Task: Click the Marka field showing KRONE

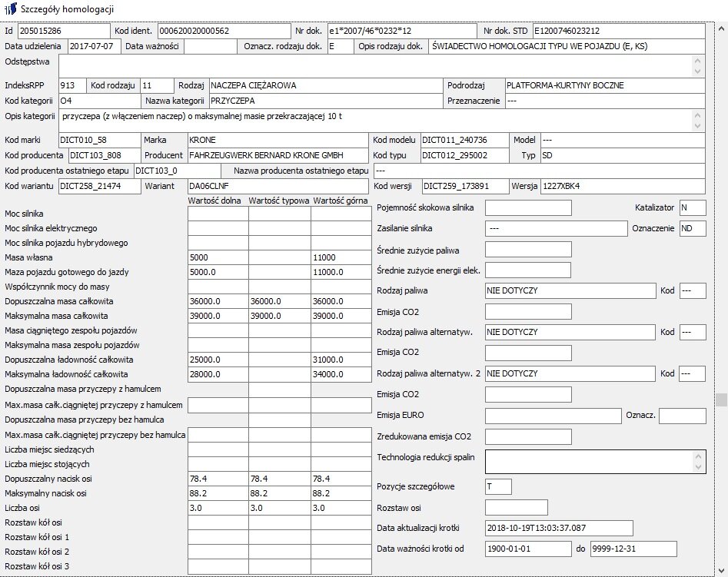Action: [278, 140]
